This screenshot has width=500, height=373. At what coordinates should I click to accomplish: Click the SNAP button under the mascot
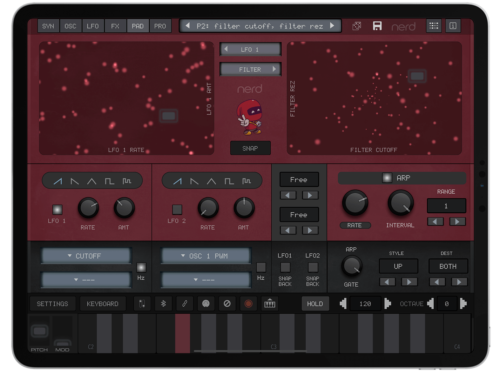click(250, 148)
